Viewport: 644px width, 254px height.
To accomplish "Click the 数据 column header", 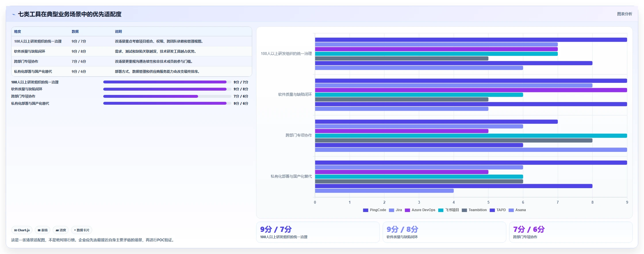I will pos(75,32).
